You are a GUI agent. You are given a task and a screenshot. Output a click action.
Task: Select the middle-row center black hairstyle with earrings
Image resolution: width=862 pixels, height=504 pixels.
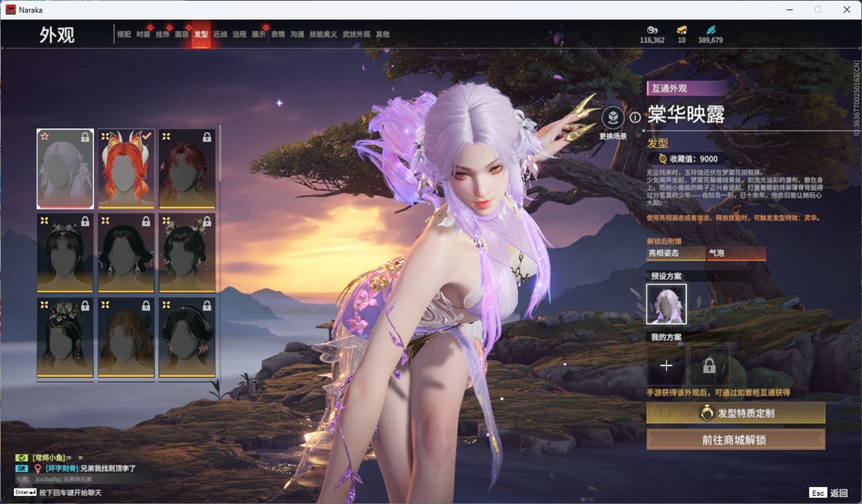coord(126,253)
